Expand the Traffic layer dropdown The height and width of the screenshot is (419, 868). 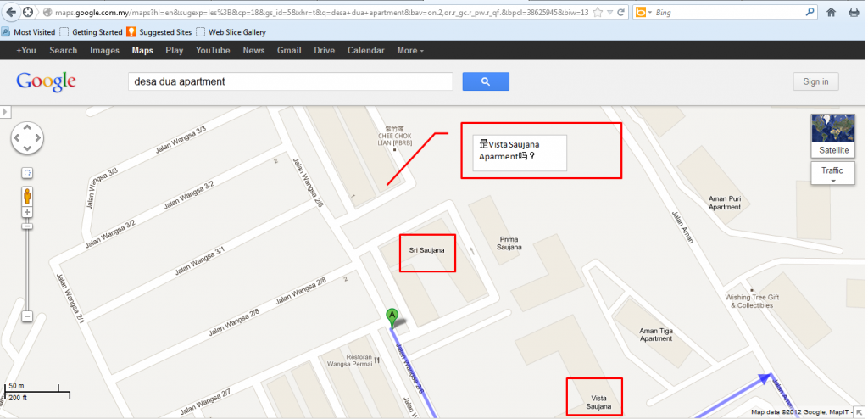[x=832, y=174]
